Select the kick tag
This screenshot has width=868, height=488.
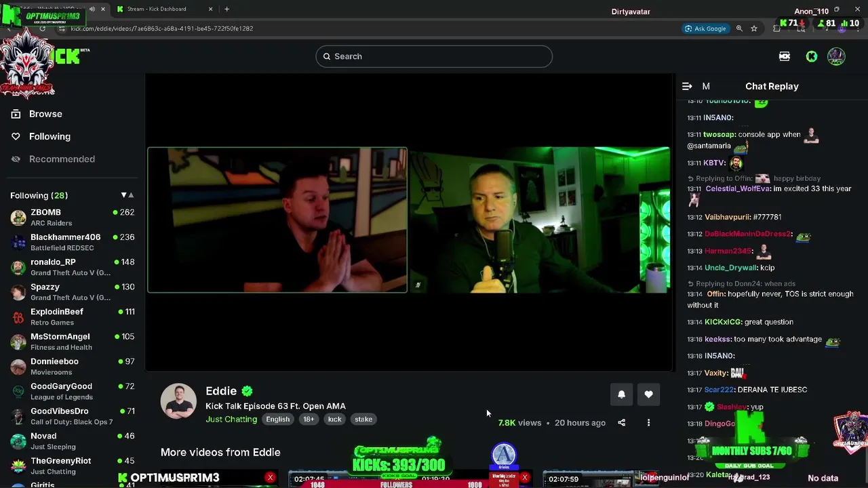tap(334, 419)
